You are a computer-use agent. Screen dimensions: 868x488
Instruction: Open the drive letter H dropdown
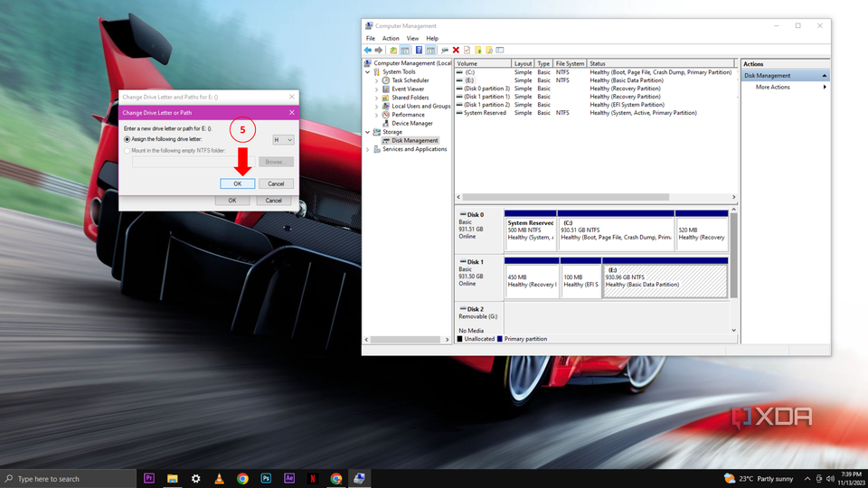(283, 140)
